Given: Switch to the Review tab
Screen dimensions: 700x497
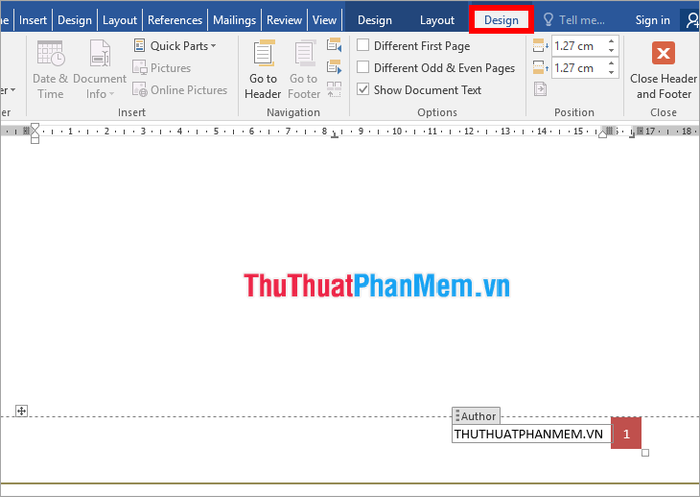Looking at the screenshot, I should [284, 20].
